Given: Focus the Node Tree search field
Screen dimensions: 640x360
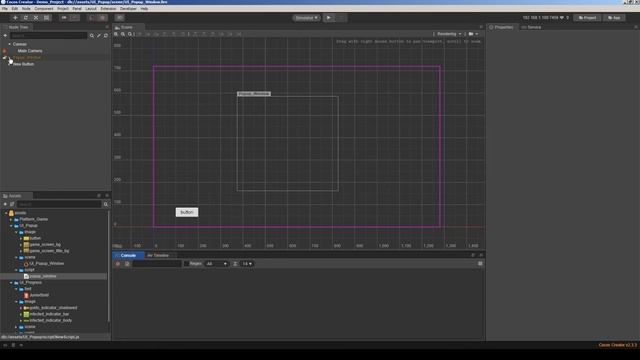Looking at the screenshot, I should [x=49, y=36].
